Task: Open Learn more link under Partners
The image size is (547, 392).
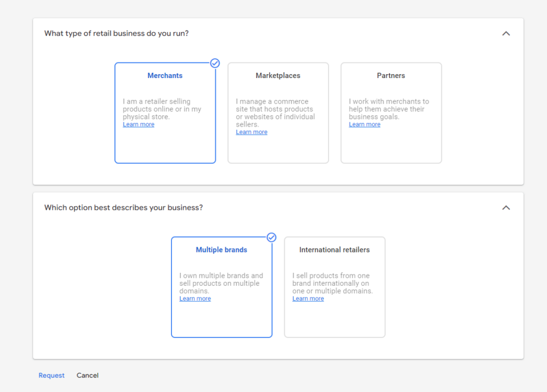Action: click(x=364, y=124)
